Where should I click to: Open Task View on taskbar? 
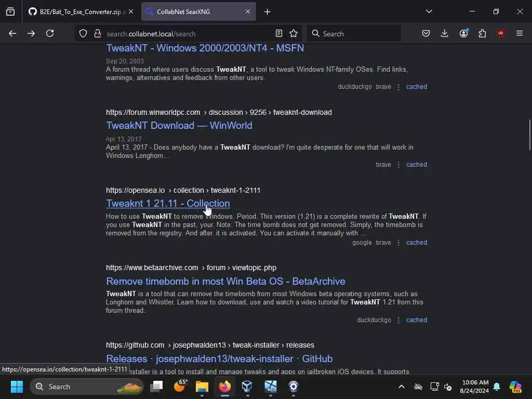pyautogui.click(x=157, y=387)
